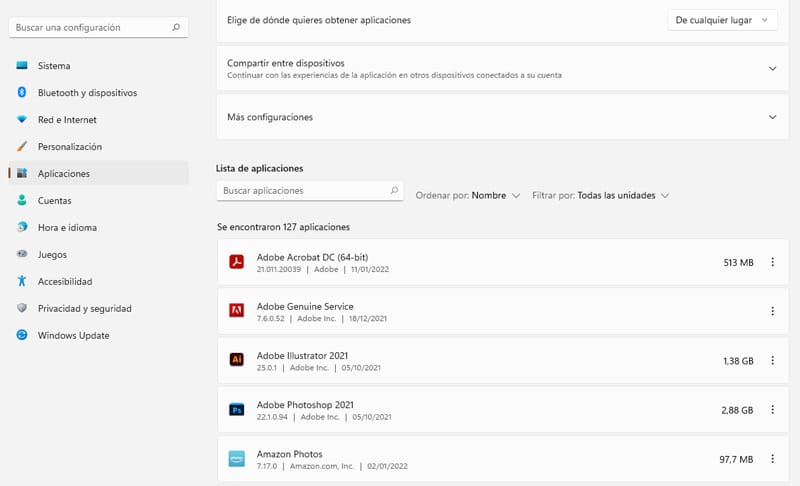Open Hora e idioma section
This screenshot has height=486, width=800.
pos(98,227)
